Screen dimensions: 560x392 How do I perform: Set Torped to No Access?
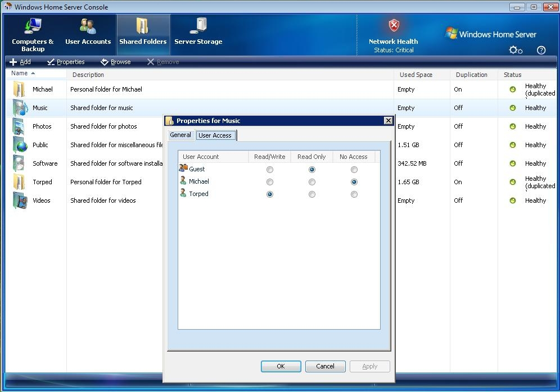point(354,194)
